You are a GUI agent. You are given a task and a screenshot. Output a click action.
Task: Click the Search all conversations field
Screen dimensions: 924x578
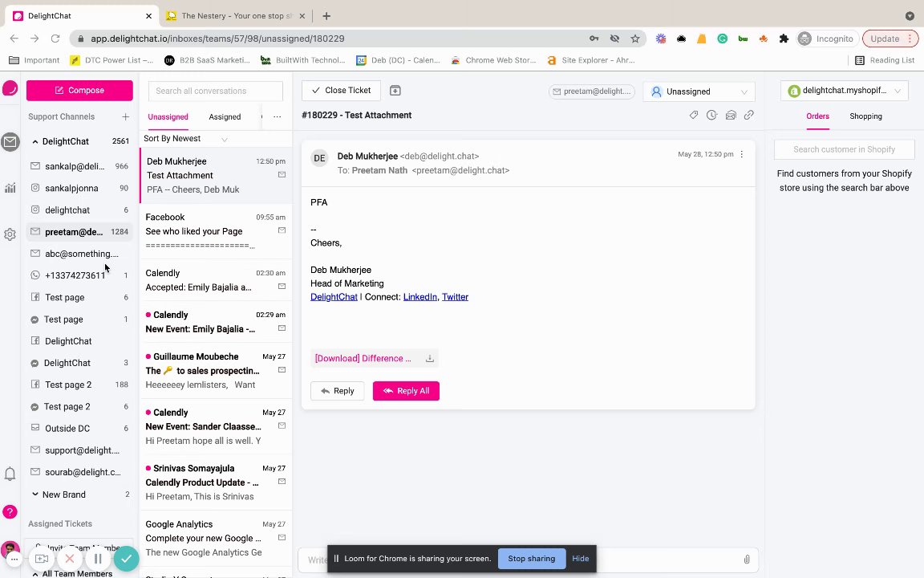click(216, 91)
